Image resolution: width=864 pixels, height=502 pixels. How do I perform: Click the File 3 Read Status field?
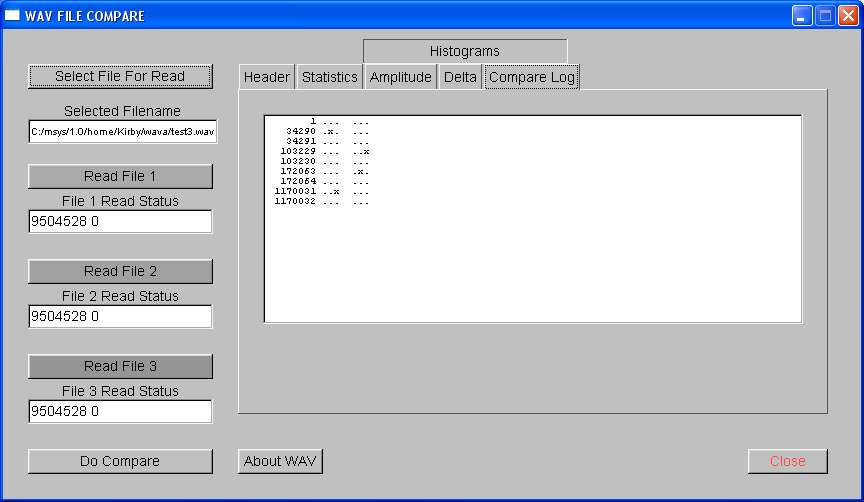pyautogui.click(x=120, y=412)
